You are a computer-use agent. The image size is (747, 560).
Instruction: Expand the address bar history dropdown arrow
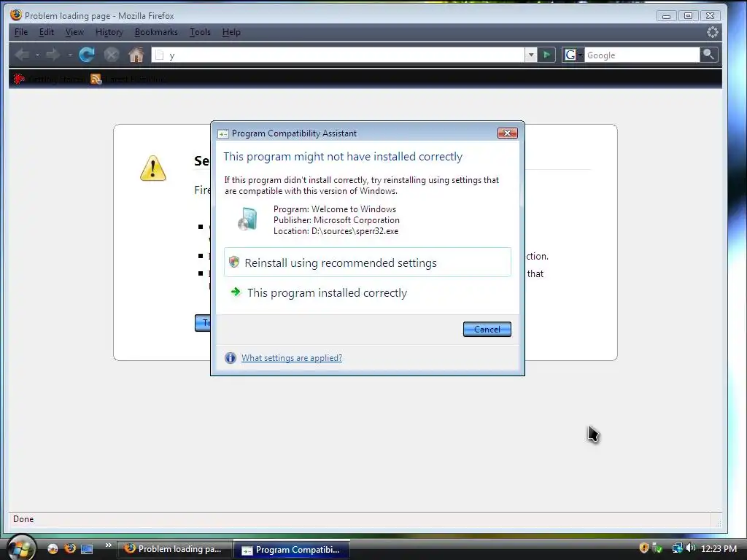coord(531,55)
